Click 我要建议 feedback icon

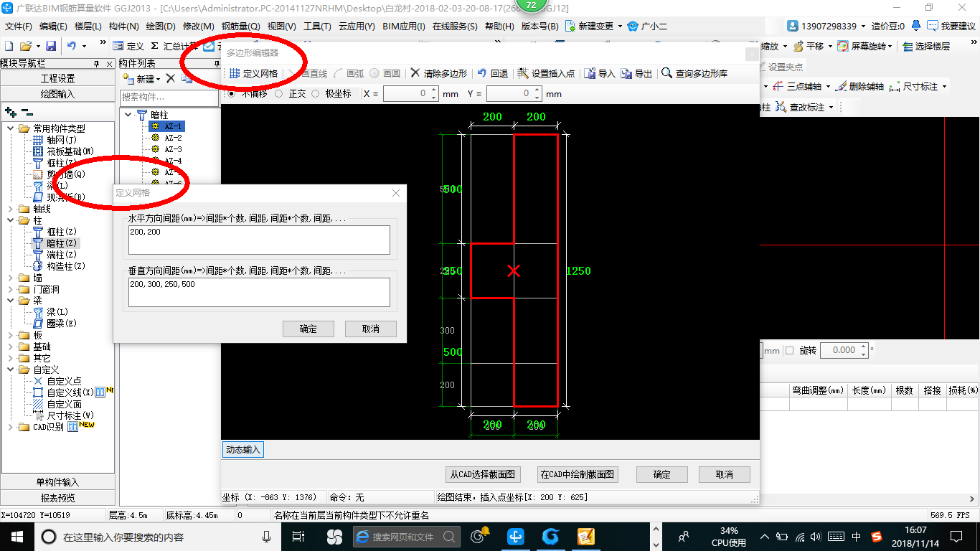(x=951, y=26)
